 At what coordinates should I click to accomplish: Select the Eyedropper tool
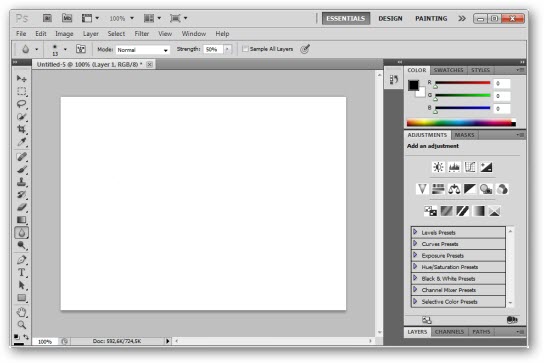[22, 142]
